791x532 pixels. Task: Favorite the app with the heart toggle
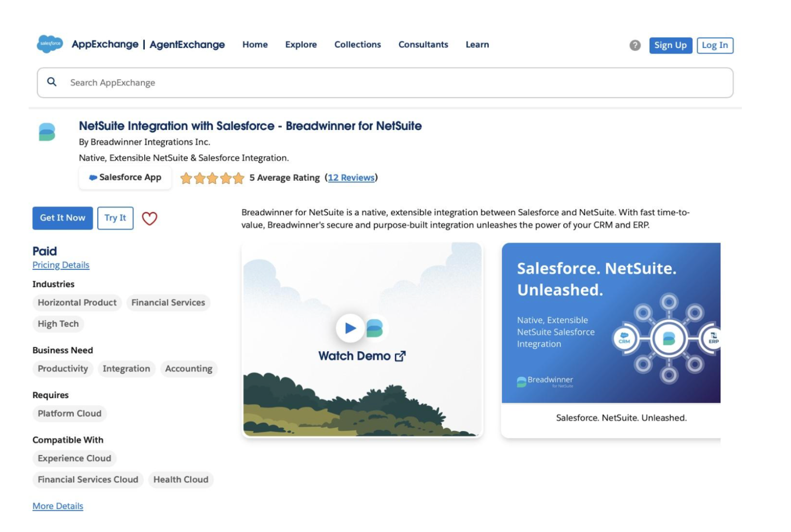click(149, 218)
